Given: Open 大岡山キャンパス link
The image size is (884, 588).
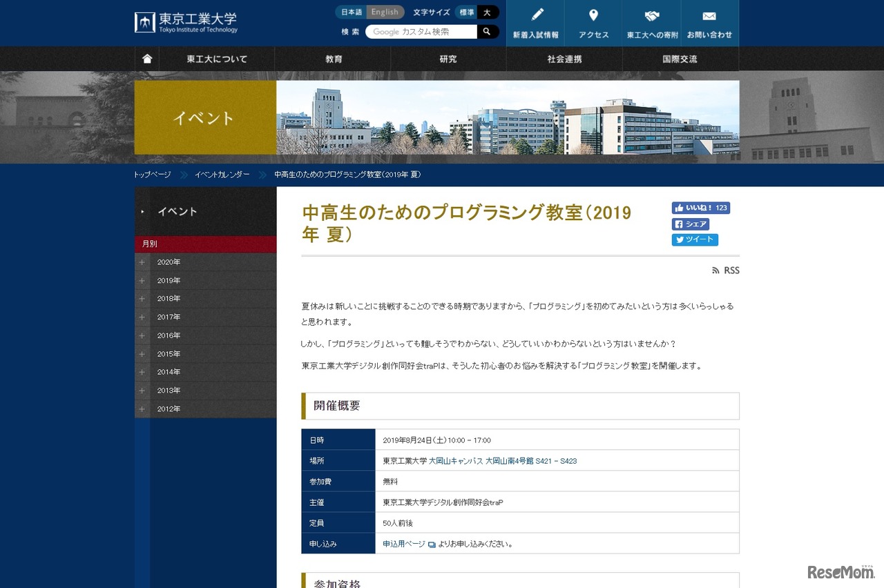Looking at the screenshot, I should [x=455, y=461].
